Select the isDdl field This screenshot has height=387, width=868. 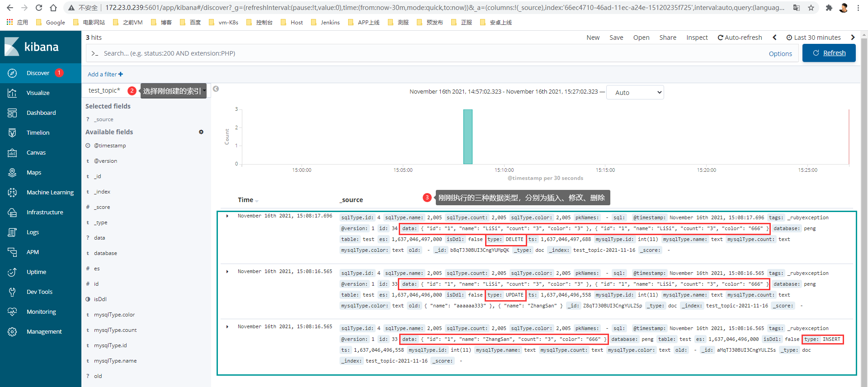pos(100,299)
